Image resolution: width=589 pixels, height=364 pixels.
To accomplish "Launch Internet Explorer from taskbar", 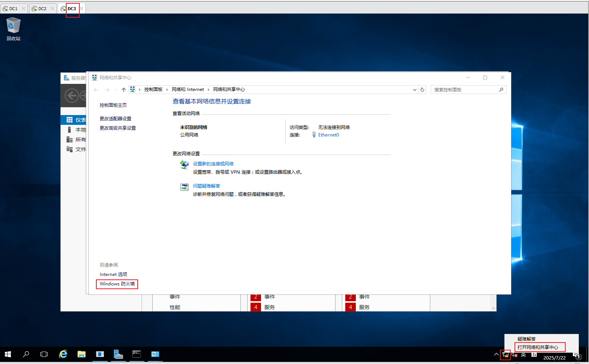I will click(x=63, y=354).
